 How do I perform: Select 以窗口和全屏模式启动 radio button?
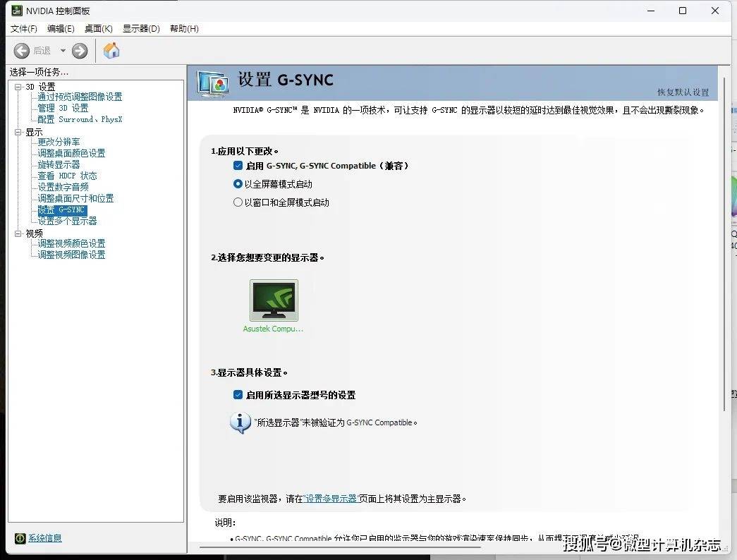coord(238,202)
